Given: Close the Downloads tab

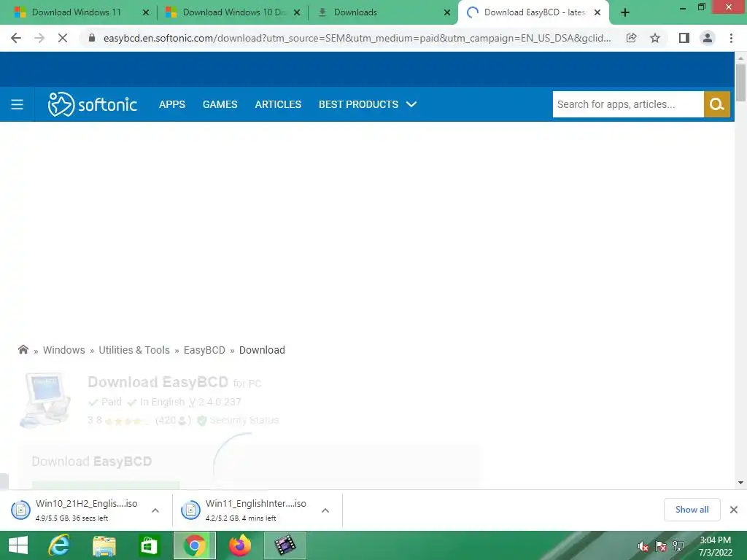Looking at the screenshot, I should [x=447, y=12].
